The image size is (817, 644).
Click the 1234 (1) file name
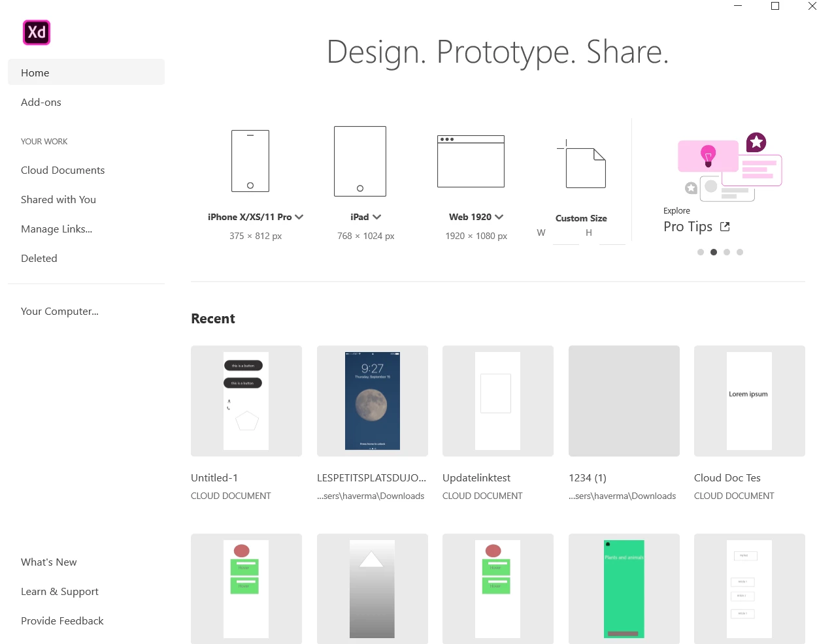click(x=588, y=477)
